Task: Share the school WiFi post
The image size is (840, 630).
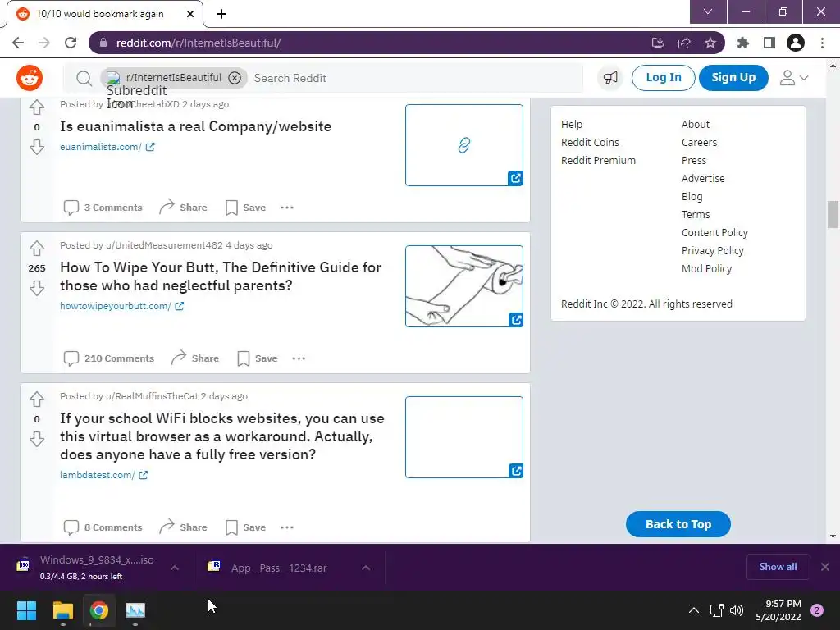Action: [183, 527]
